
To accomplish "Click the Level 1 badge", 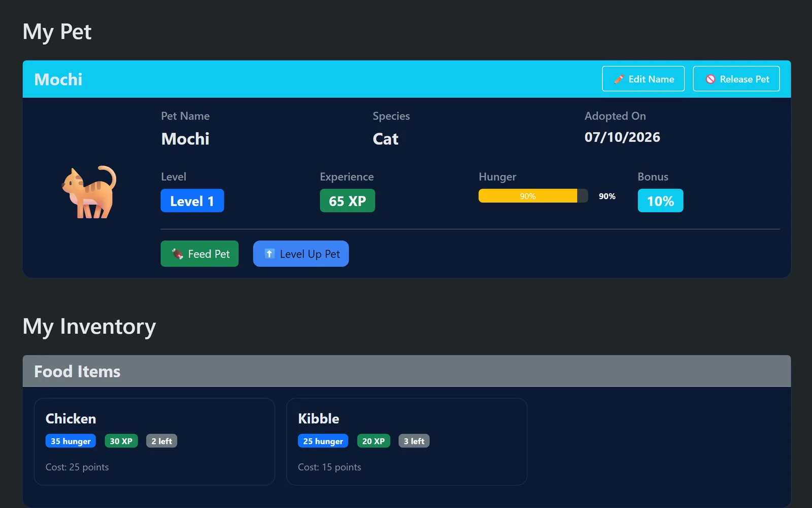I will [x=192, y=201].
